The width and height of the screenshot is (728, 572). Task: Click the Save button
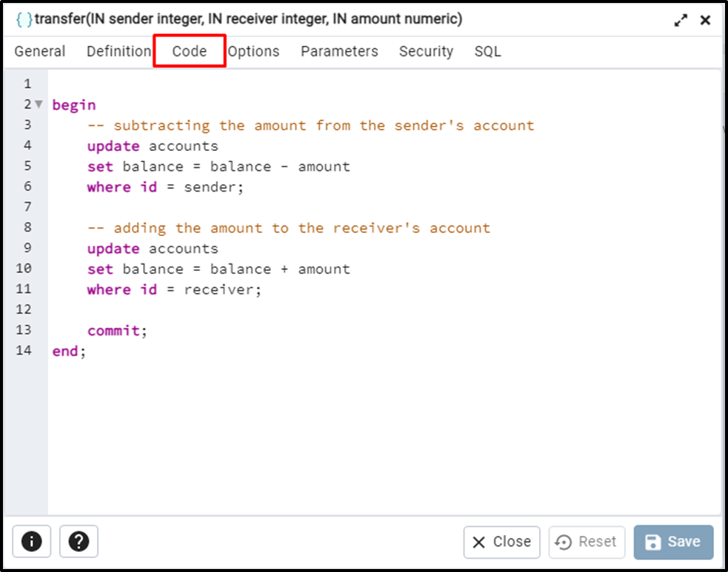click(673, 542)
